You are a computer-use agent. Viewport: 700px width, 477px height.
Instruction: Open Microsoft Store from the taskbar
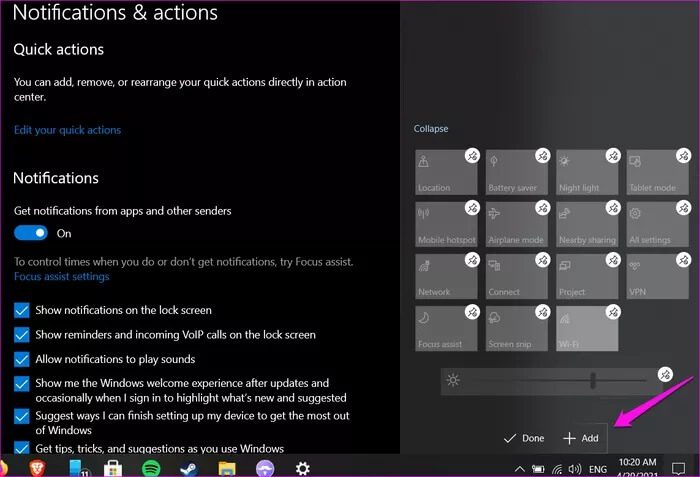point(113,468)
